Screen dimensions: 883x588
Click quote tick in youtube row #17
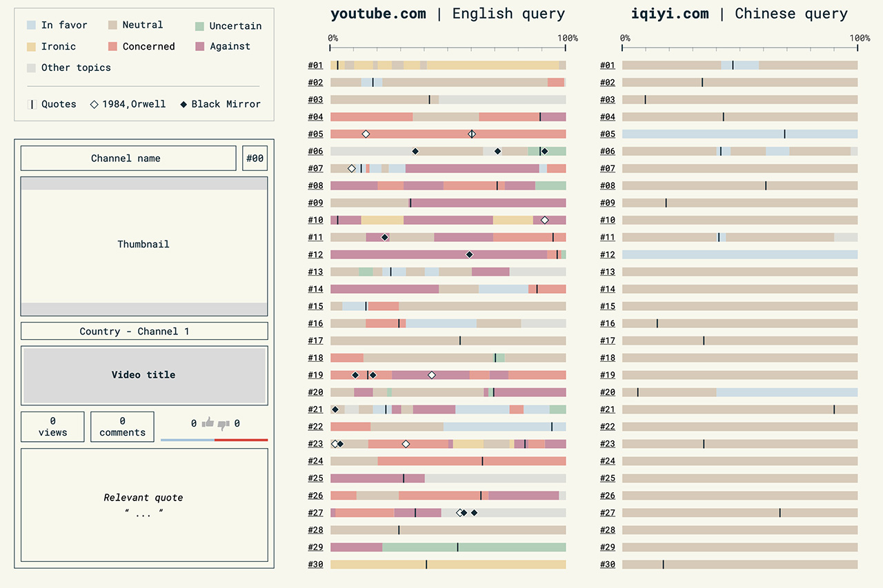click(x=460, y=341)
